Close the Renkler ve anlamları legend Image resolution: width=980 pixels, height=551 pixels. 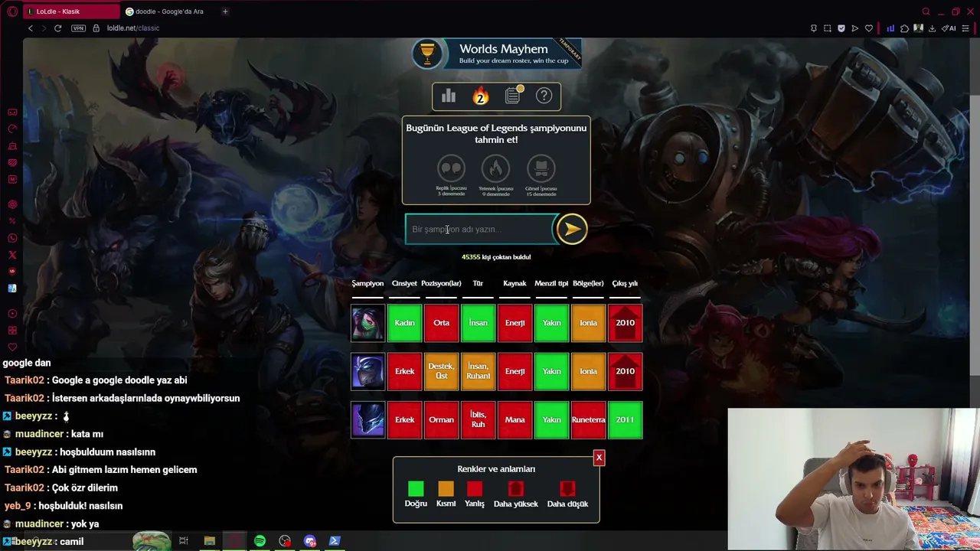(x=599, y=458)
